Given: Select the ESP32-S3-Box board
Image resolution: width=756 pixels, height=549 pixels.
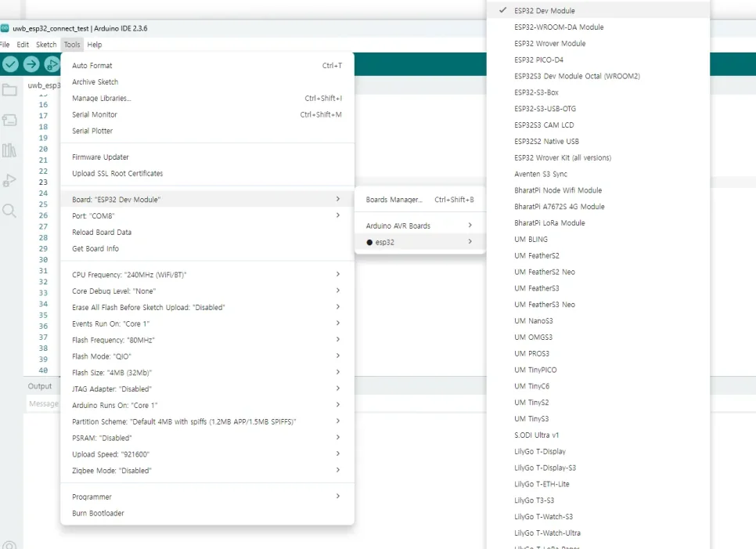Looking at the screenshot, I should (598, 92).
